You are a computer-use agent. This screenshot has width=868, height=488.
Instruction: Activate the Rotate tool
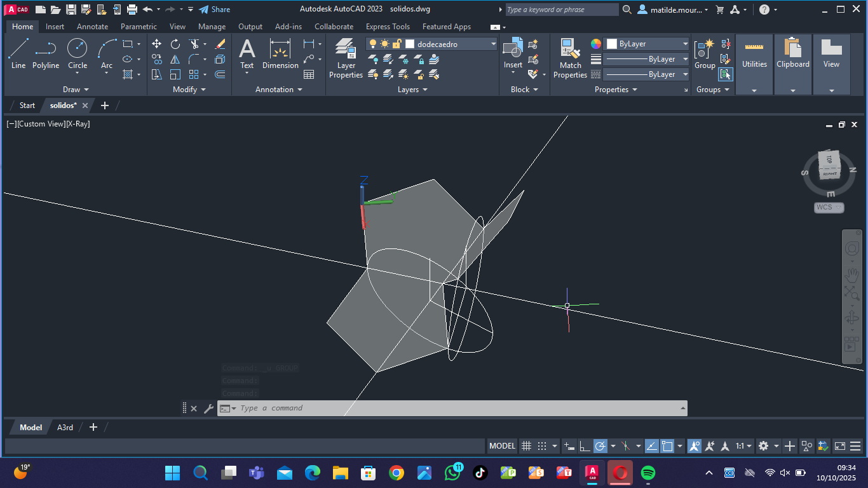175,44
